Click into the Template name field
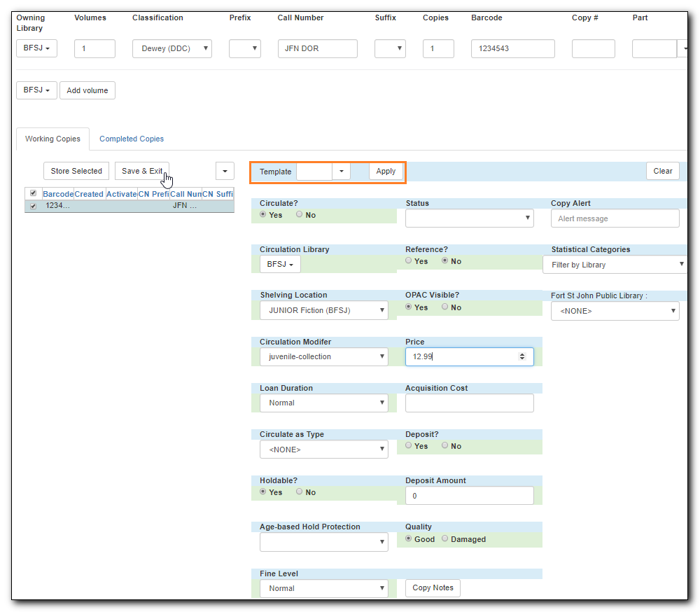Screen dimensions: 700x612 [x=314, y=172]
